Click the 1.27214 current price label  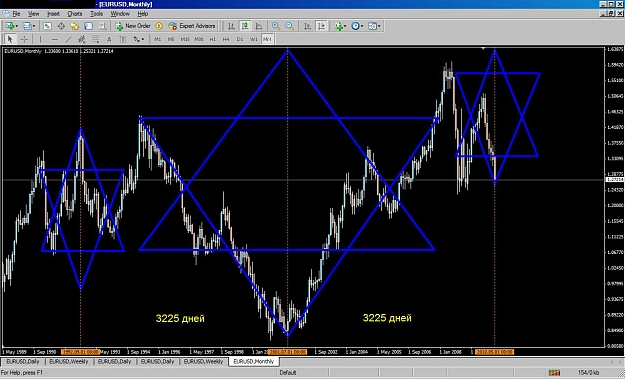pos(615,180)
